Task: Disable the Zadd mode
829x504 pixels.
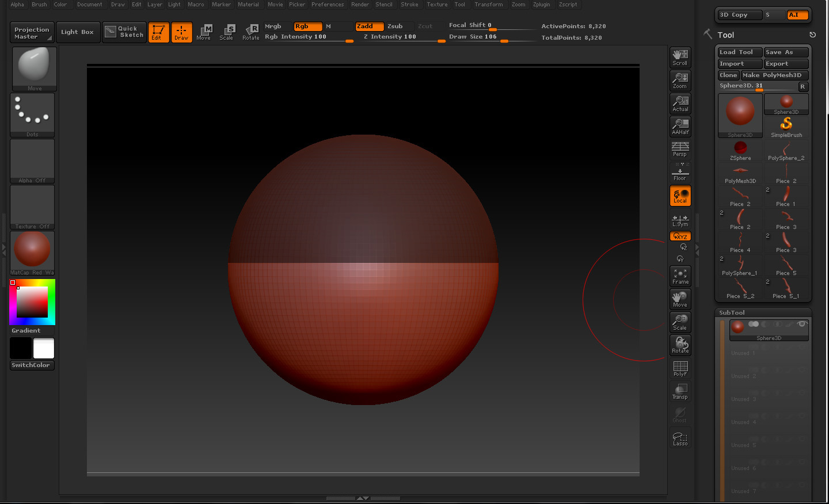Action: point(369,26)
